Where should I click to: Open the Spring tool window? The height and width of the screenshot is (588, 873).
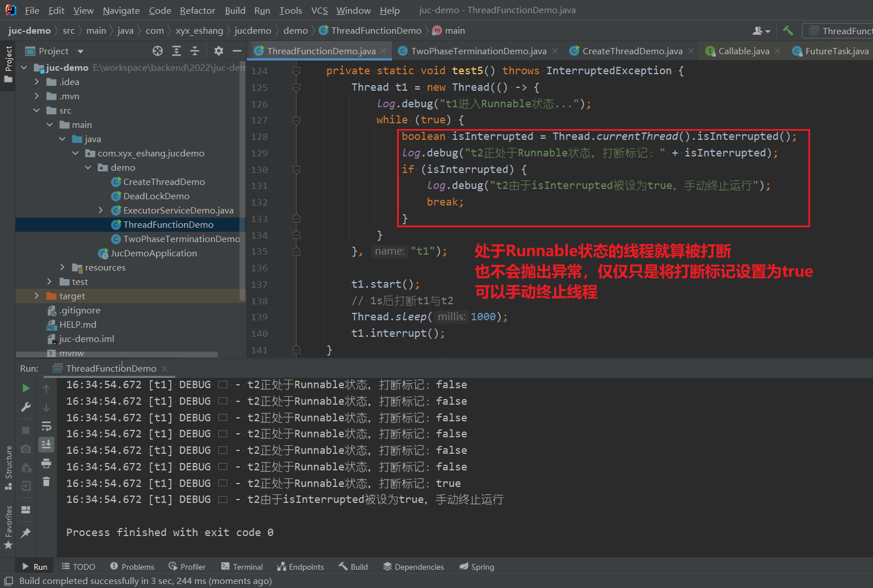pos(476,567)
